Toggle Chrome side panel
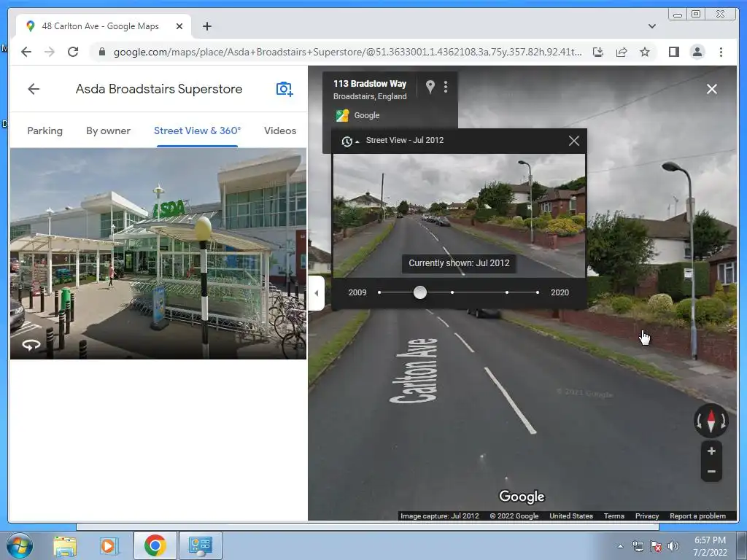 point(673,52)
